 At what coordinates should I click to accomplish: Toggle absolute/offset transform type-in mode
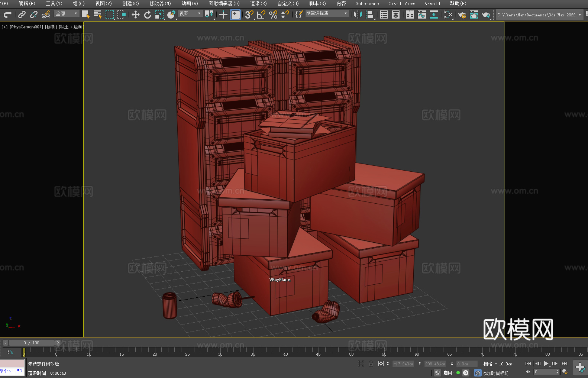pyautogui.click(x=381, y=364)
